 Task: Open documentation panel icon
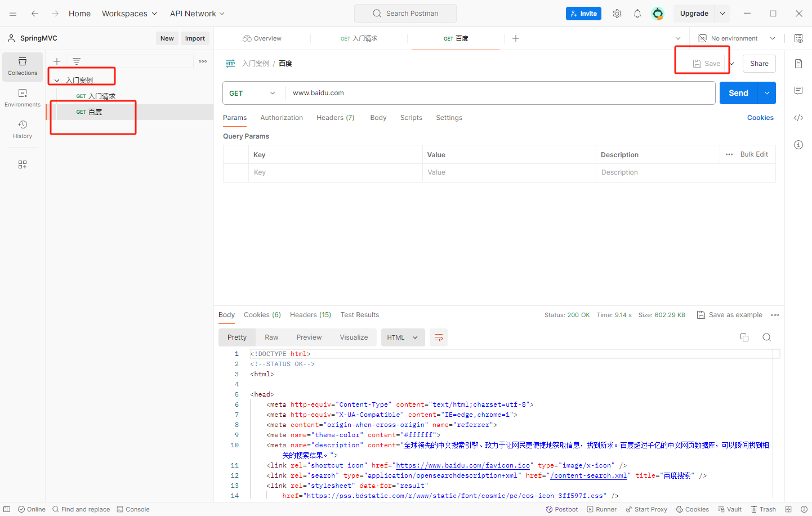798,64
